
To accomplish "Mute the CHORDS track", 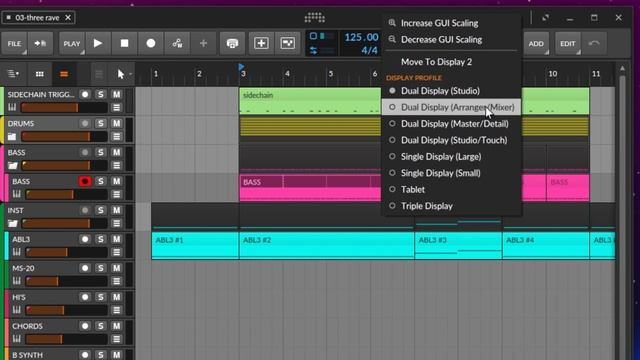I will point(117,326).
